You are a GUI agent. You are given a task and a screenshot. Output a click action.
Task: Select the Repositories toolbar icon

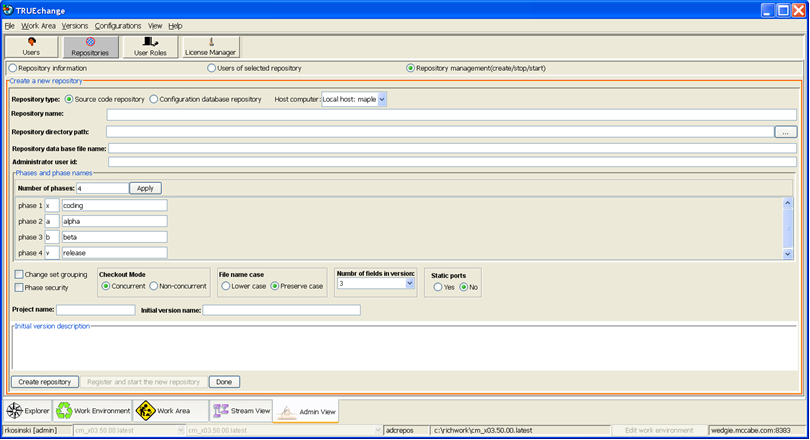click(90, 46)
